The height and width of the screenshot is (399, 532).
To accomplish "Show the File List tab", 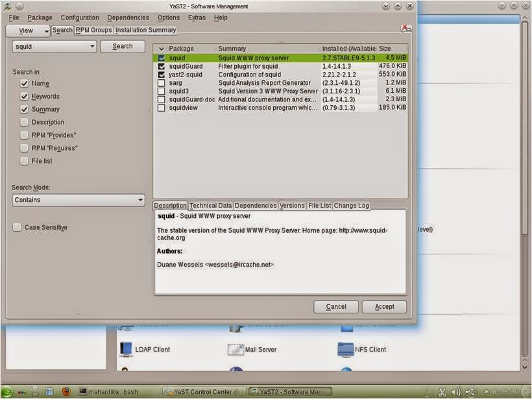I will click(319, 206).
